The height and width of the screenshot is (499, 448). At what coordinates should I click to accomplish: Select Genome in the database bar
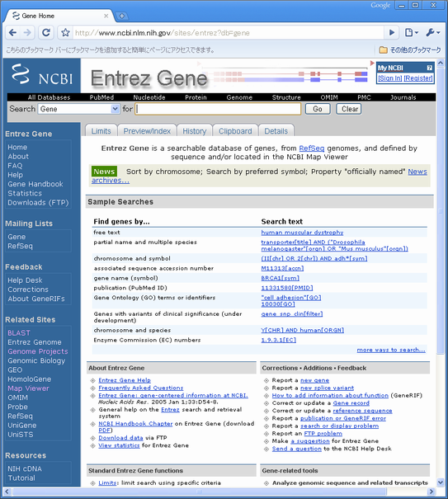pyautogui.click(x=239, y=97)
